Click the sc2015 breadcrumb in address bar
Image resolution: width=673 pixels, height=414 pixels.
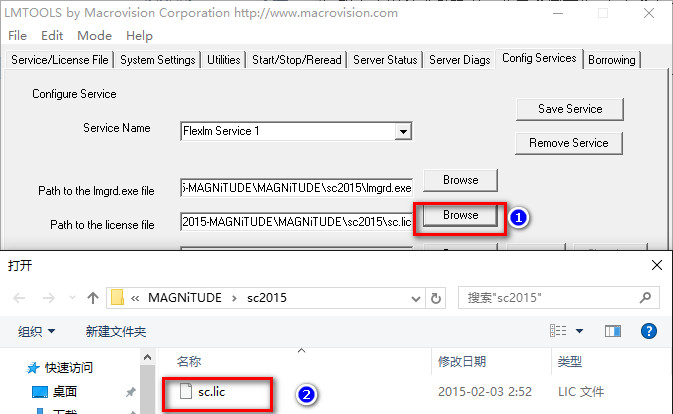tap(267, 298)
